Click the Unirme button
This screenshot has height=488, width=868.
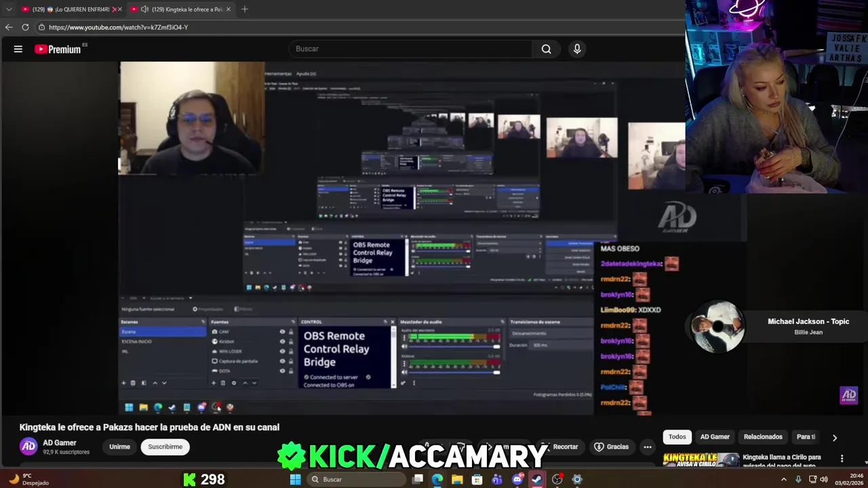click(x=119, y=447)
